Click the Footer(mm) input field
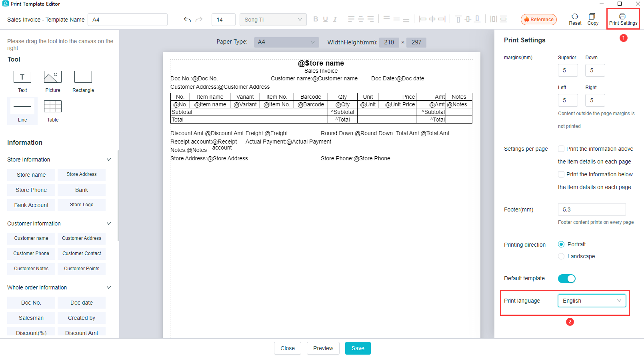 pos(592,209)
